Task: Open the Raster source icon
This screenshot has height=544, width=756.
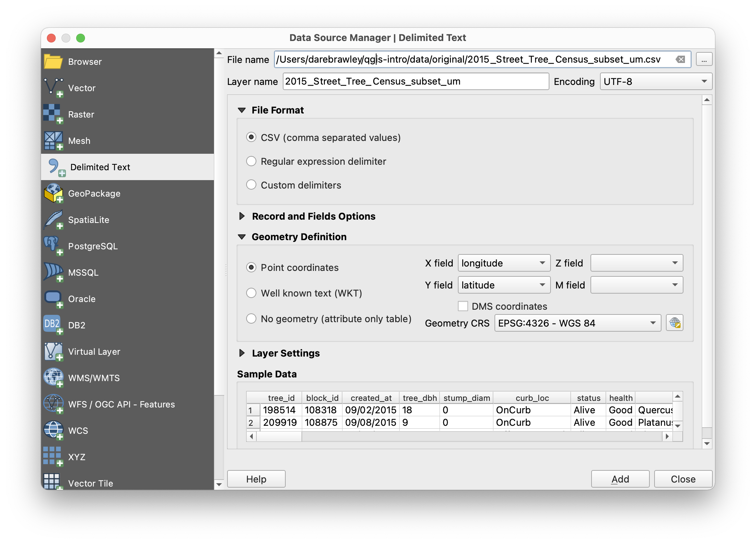Action: coord(53,114)
